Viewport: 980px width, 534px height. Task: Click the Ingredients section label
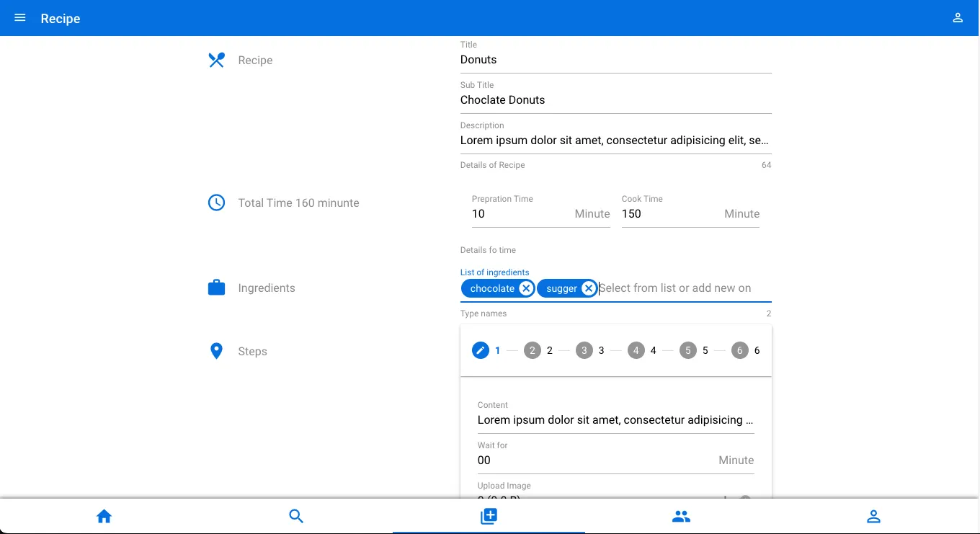(x=267, y=288)
